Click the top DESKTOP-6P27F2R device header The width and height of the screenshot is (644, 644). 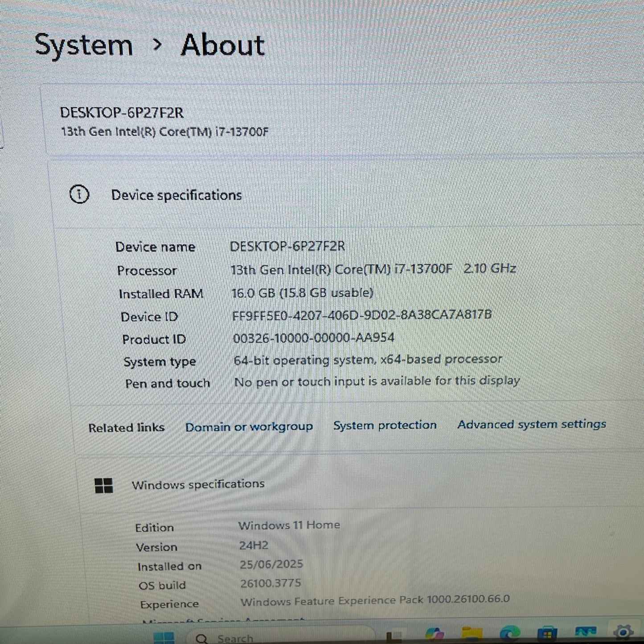tap(122, 113)
